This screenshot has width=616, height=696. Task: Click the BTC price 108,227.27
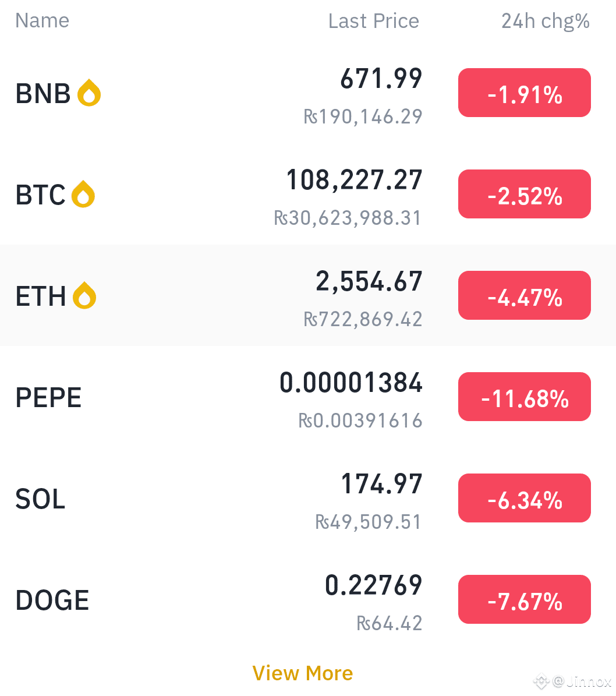click(x=354, y=180)
